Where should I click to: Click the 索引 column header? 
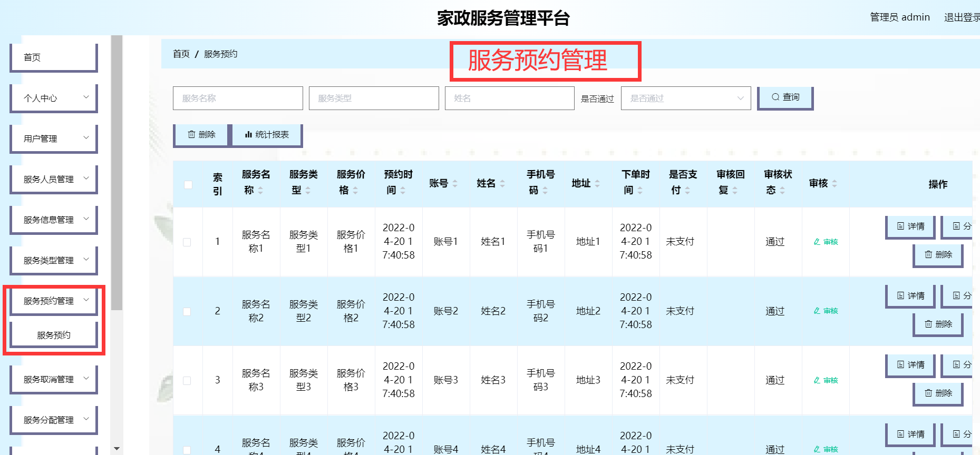[218, 184]
